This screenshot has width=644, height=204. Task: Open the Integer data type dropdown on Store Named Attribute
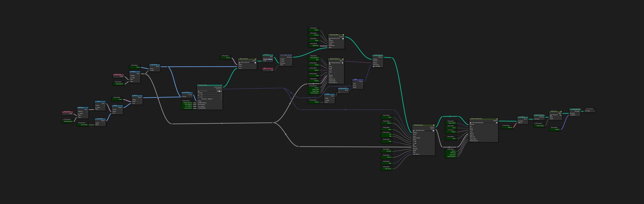click(286, 59)
